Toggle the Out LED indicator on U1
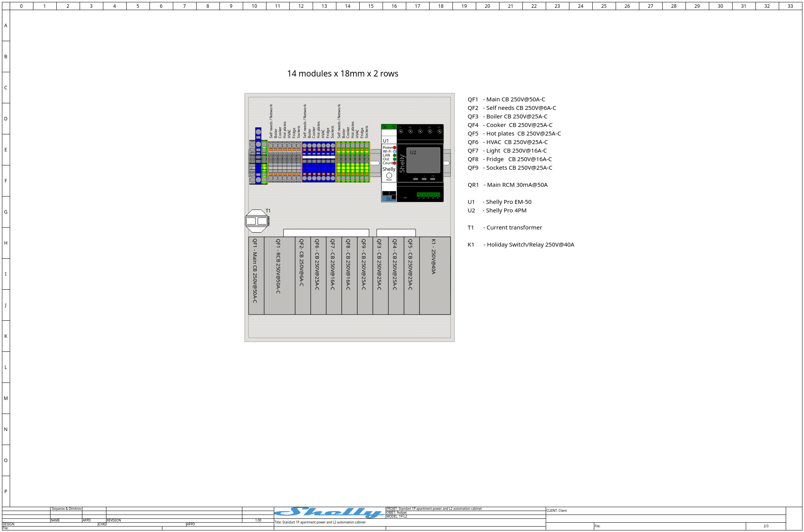804x532 pixels. [x=394, y=159]
